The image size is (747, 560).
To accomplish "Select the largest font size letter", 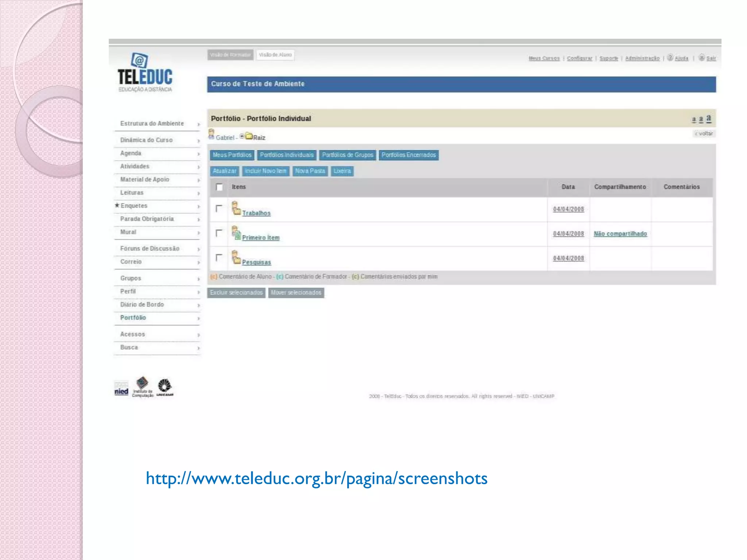I will point(709,118).
